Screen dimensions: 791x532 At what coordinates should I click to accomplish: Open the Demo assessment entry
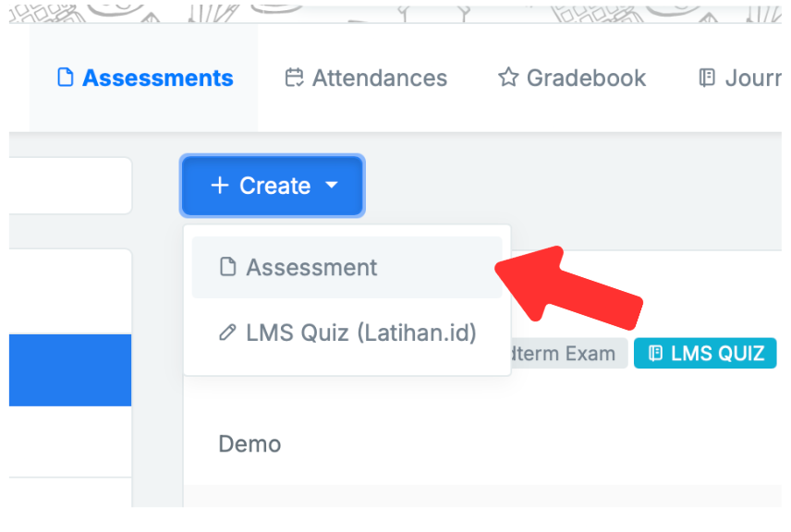point(249,444)
